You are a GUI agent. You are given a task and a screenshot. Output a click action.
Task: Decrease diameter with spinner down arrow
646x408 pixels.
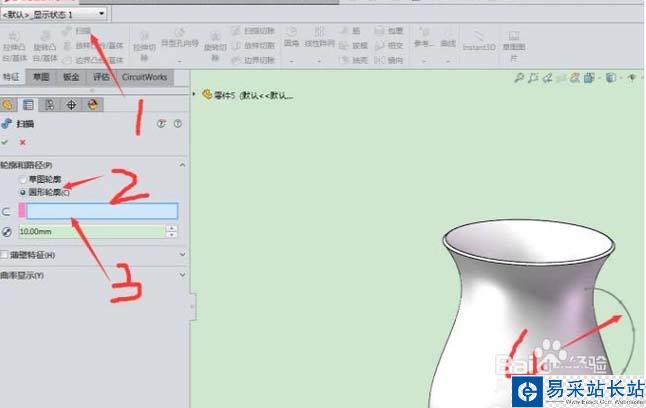pyautogui.click(x=171, y=235)
